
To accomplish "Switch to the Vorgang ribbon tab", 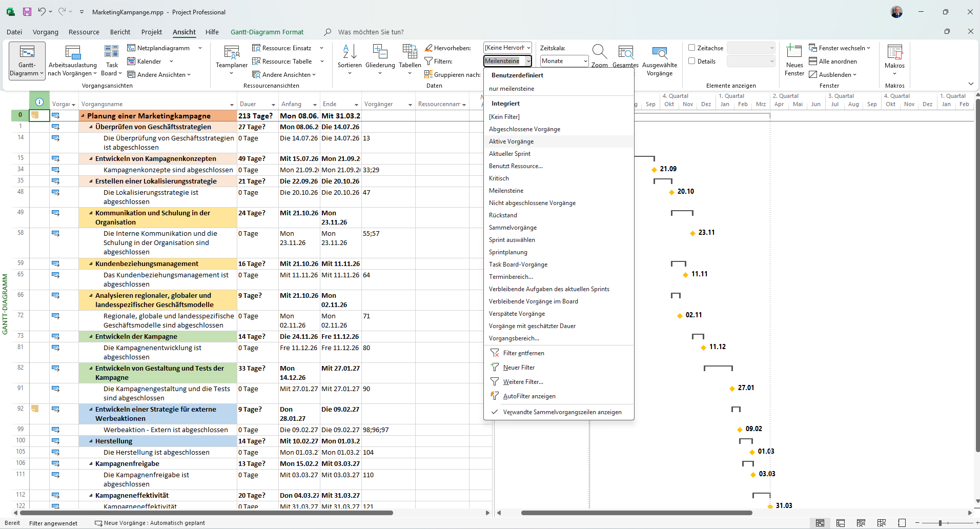I will (46, 32).
